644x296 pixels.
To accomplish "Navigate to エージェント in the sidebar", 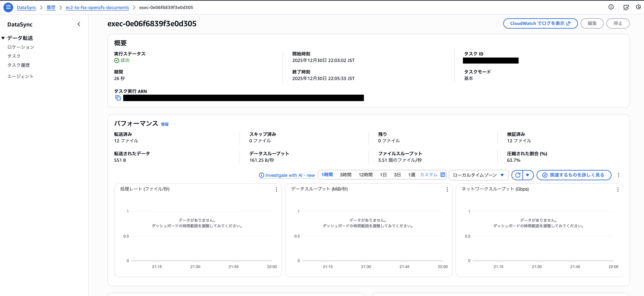I will click(20, 76).
